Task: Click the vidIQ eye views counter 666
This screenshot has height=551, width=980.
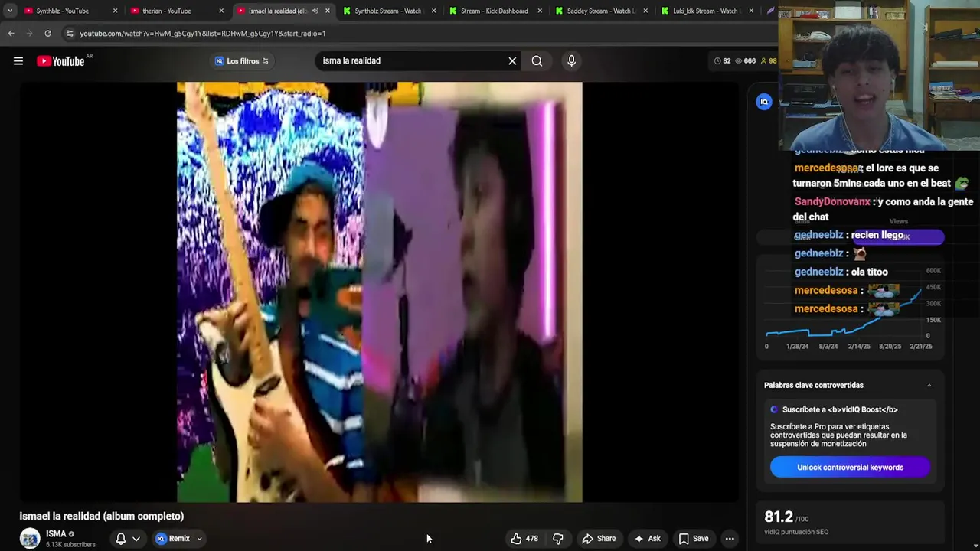Action: (x=745, y=61)
